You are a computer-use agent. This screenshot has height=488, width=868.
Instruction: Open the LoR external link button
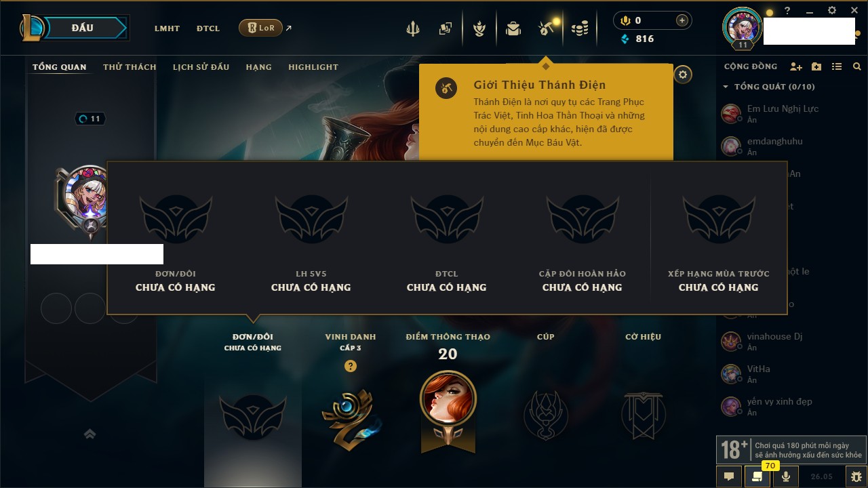click(261, 28)
